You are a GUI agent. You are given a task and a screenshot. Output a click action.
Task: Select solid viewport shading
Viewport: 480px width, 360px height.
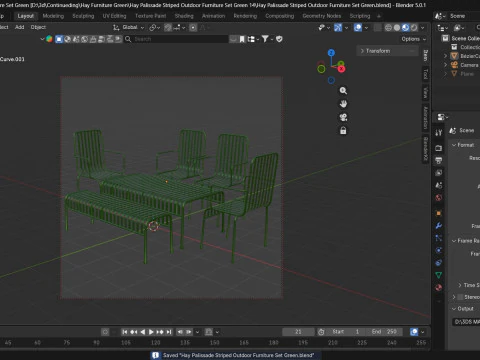(x=397, y=28)
